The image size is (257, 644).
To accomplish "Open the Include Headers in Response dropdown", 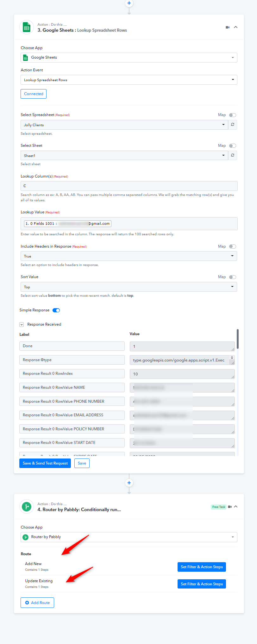I will coord(129,256).
